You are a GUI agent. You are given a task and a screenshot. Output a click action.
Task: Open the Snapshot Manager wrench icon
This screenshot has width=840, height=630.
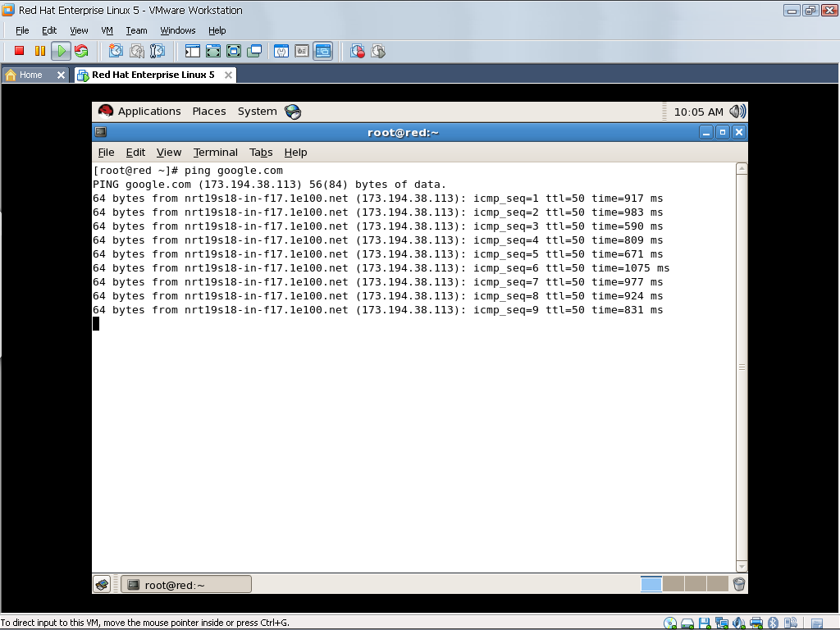click(x=157, y=51)
